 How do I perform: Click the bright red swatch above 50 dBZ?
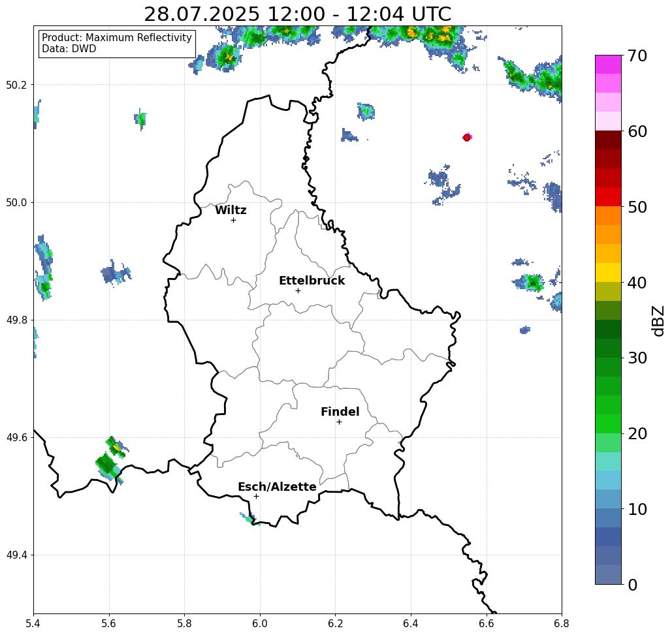point(608,197)
